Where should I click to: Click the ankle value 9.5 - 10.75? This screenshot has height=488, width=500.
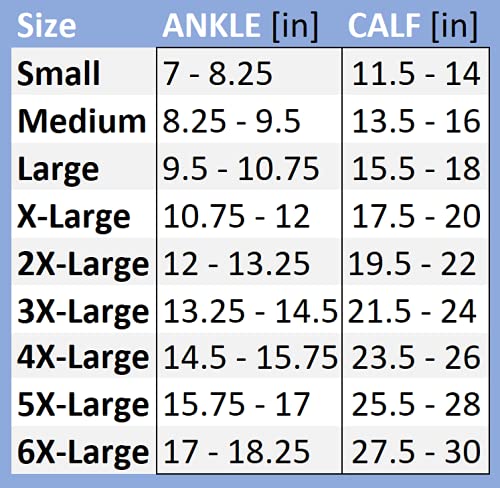241,169
